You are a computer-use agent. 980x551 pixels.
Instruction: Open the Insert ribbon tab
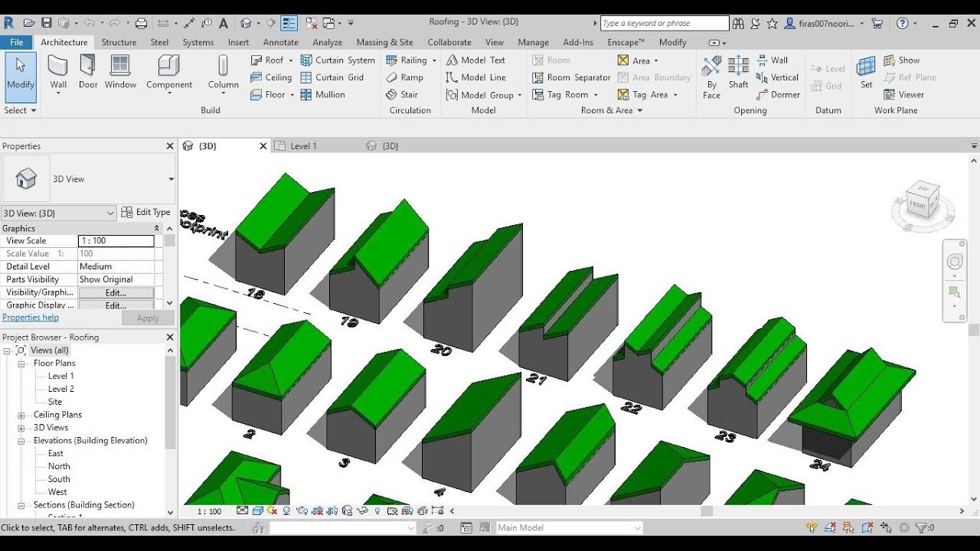click(x=238, y=42)
